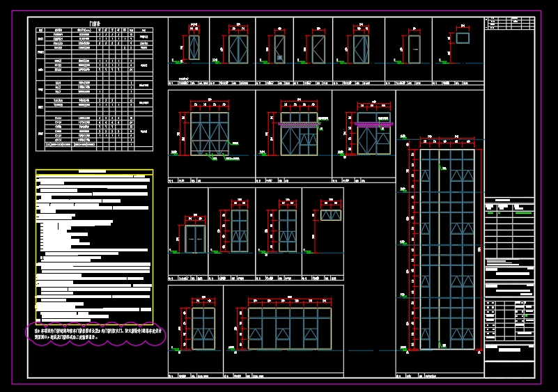Click the tall multi-story curtain wall elevation
This screenshot has width=558, height=392.
click(447, 249)
